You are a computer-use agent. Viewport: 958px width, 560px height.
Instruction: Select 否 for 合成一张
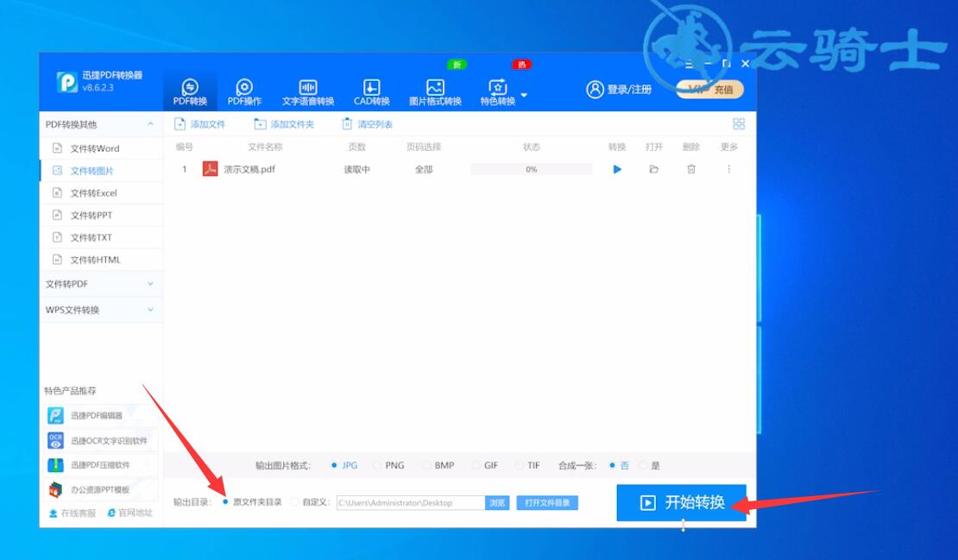618,465
